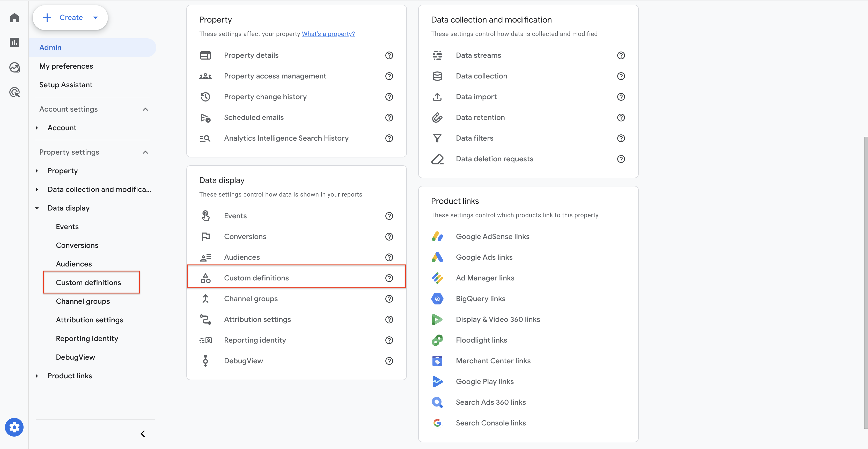Click the Property change history clock icon

click(205, 97)
